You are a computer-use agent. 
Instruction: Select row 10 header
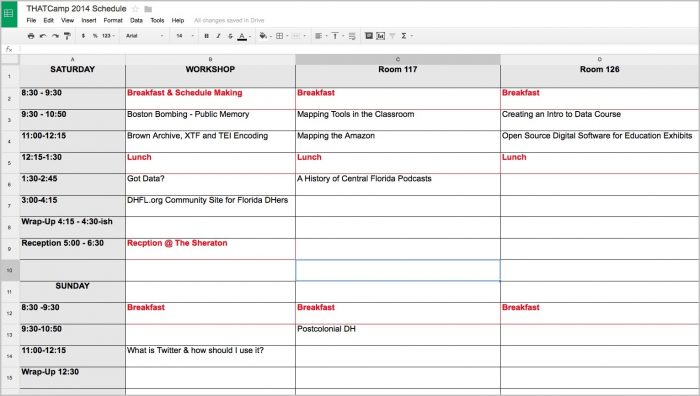[9, 271]
